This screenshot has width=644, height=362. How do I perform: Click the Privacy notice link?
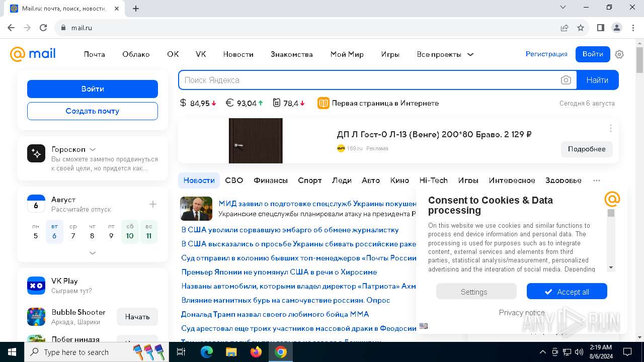coord(522,312)
